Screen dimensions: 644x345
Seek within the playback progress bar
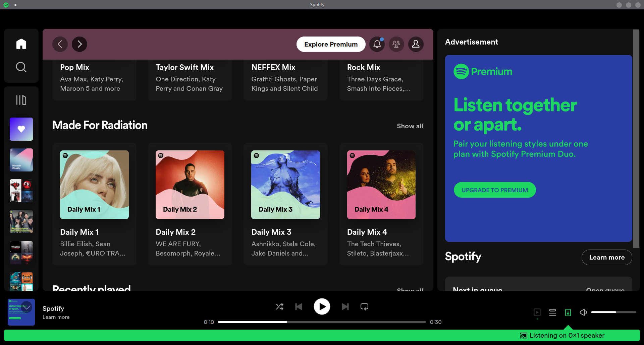pyautogui.click(x=322, y=322)
